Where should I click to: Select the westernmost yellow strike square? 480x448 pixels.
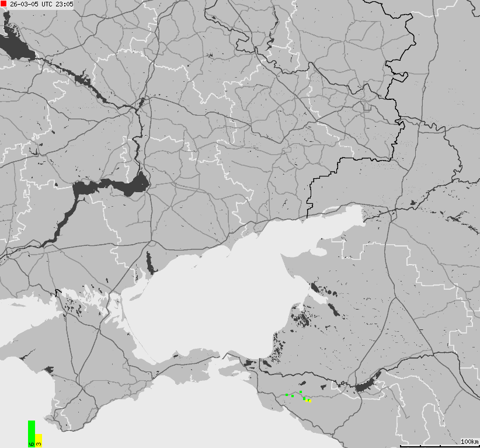tap(306, 401)
